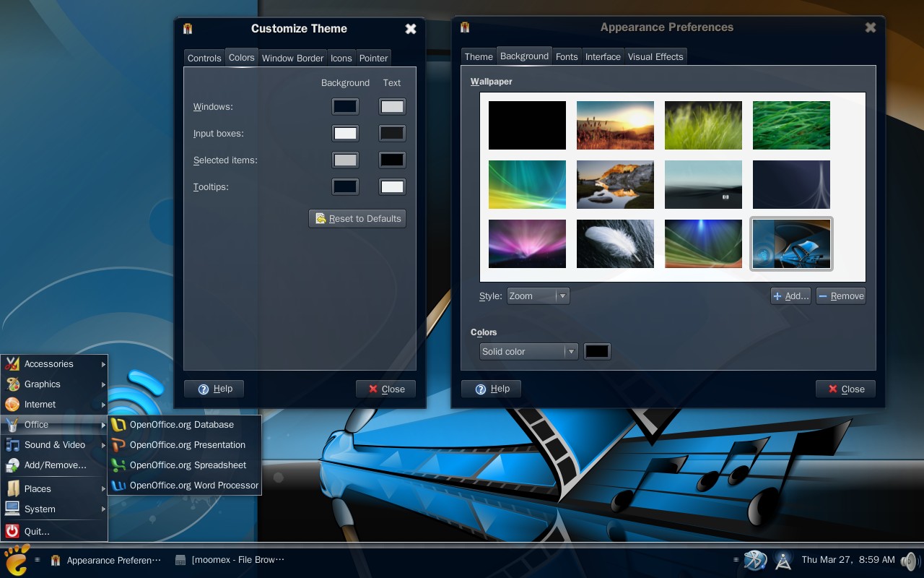Click the OpenOffice.org Word Processor icon
This screenshot has height=578, width=924.
119,486
